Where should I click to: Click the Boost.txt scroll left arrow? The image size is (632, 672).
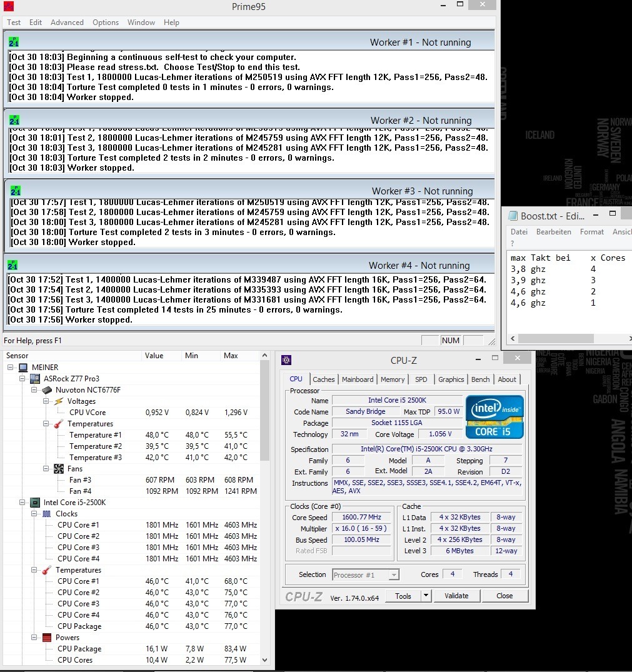pyautogui.click(x=513, y=339)
